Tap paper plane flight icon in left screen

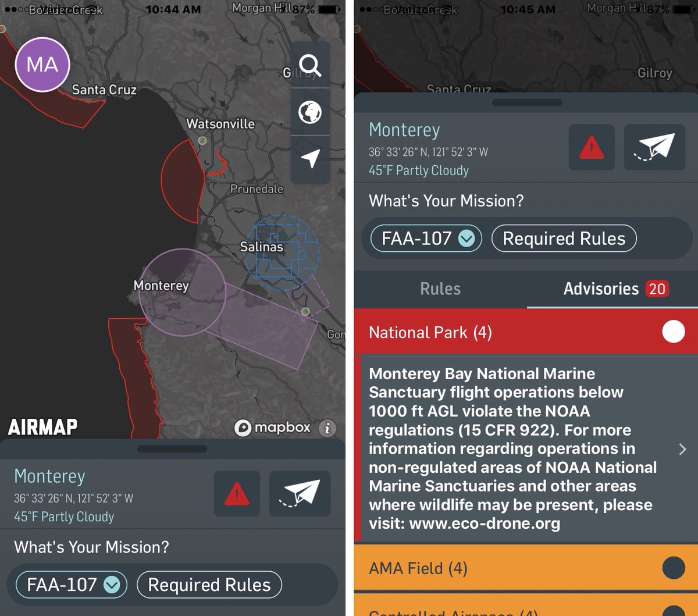(x=300, y=494)
